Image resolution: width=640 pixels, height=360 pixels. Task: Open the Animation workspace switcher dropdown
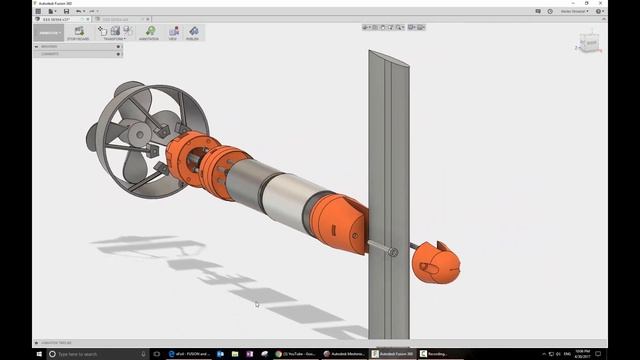point(49,33)
